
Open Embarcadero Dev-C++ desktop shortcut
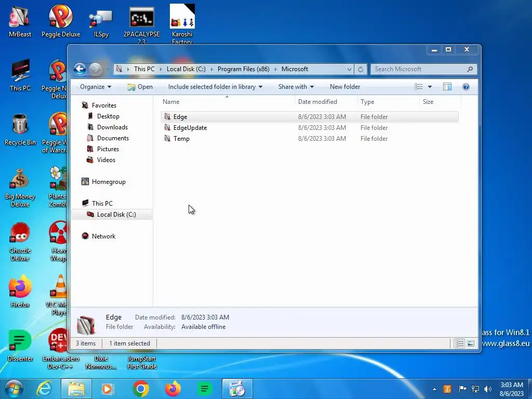pyautogui.click(x=61, y=349)
